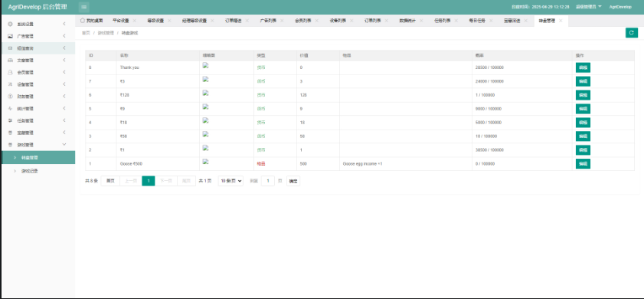
Task: Select page 1 in the pagination
Action: tap(149, 181)
